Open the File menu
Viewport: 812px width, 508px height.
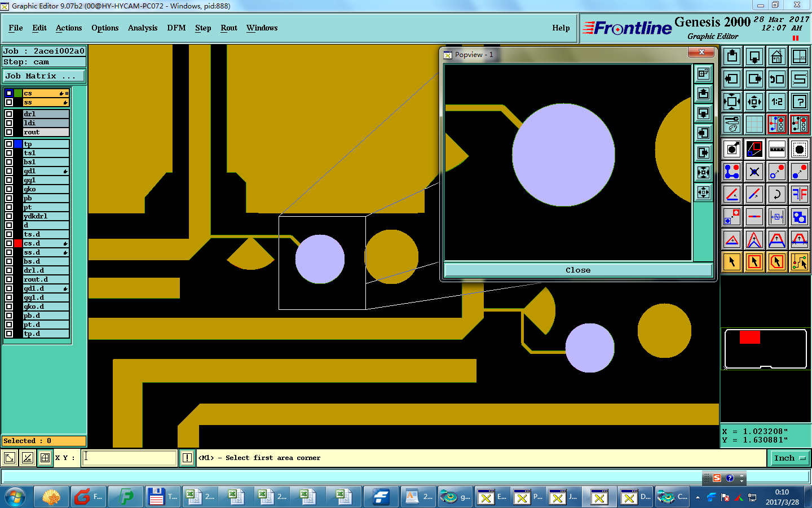[x=16, y=28]
